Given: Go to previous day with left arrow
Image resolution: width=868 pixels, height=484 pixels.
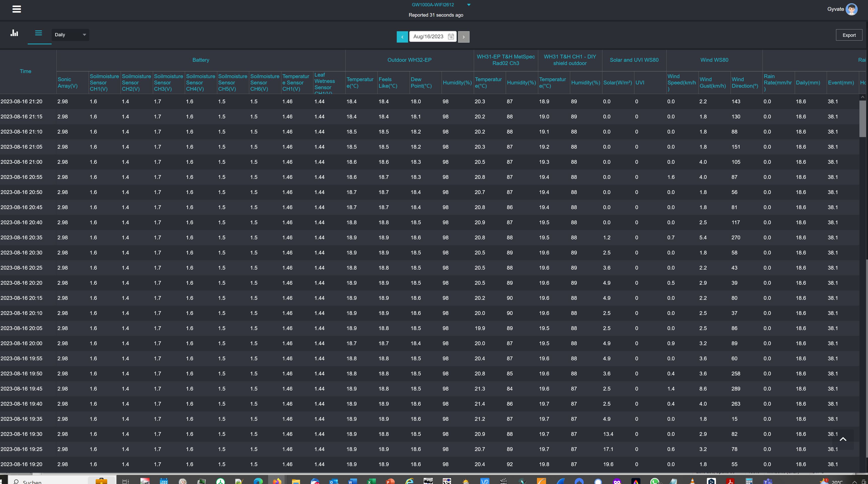Looking at the screenshot, I should tap(402, 37).
